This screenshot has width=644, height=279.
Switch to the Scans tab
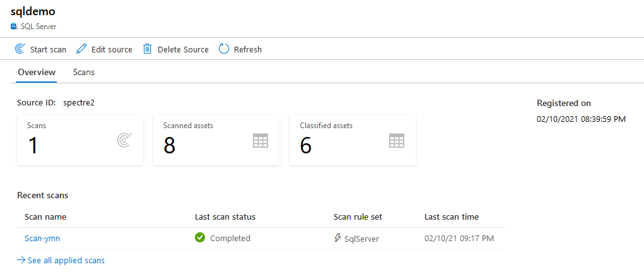coord(84,72)
